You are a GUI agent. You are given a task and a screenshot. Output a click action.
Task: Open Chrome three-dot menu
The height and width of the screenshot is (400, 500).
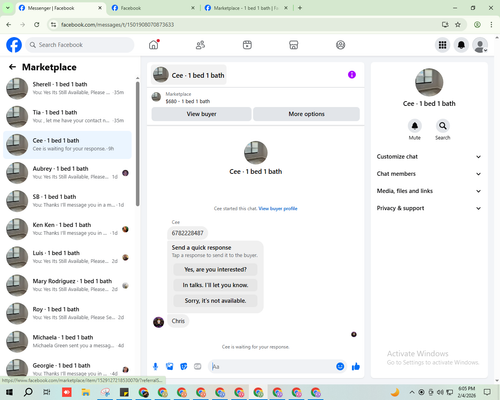point(491,24)
